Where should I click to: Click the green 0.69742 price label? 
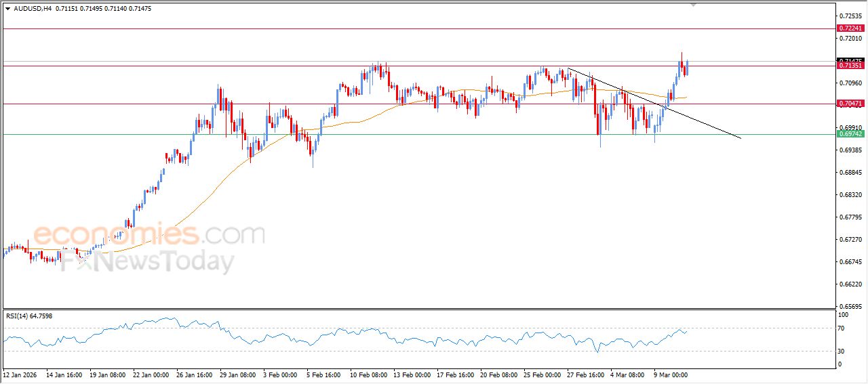pos(850,134)
